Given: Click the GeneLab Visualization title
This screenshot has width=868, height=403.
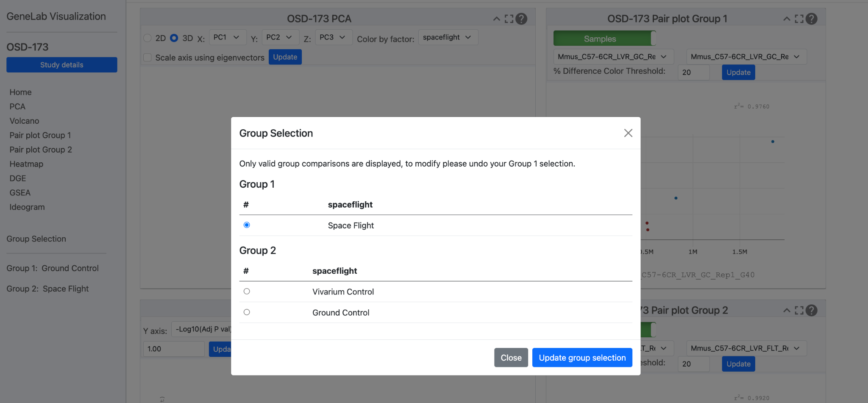Looking at the screenshot, I should tap(56, 17).
